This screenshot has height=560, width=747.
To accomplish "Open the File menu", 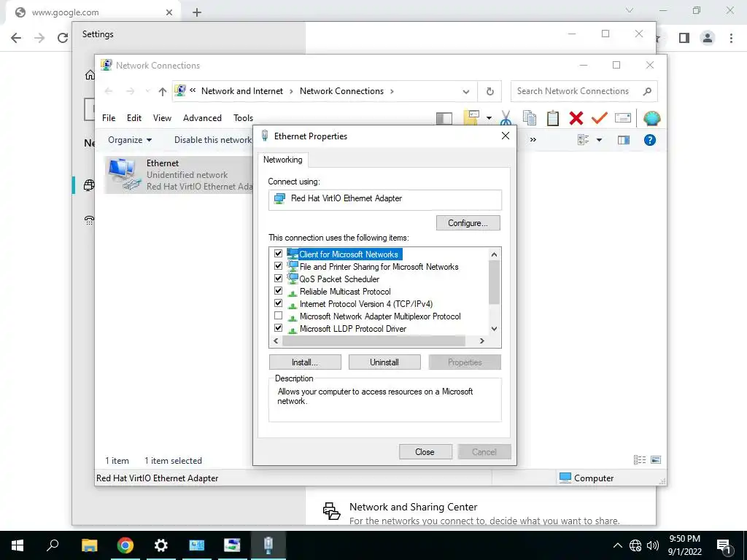I will point(109,118).
